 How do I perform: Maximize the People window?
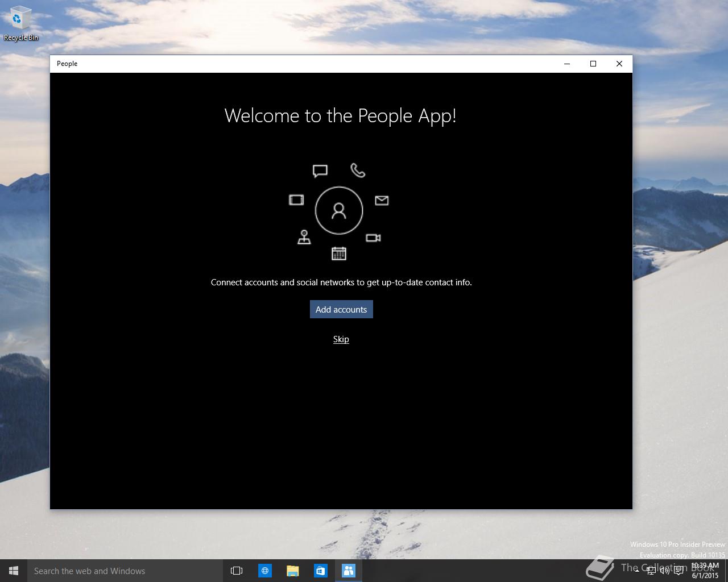tap(593, 64)
